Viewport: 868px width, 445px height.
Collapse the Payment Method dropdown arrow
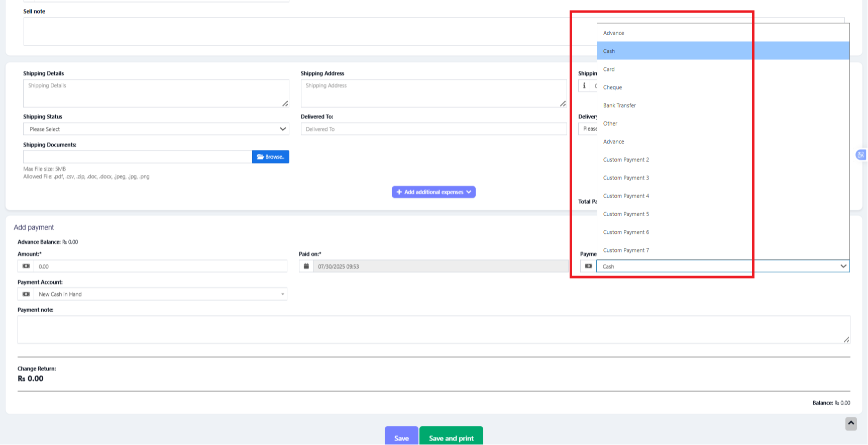tap(843, 266)
